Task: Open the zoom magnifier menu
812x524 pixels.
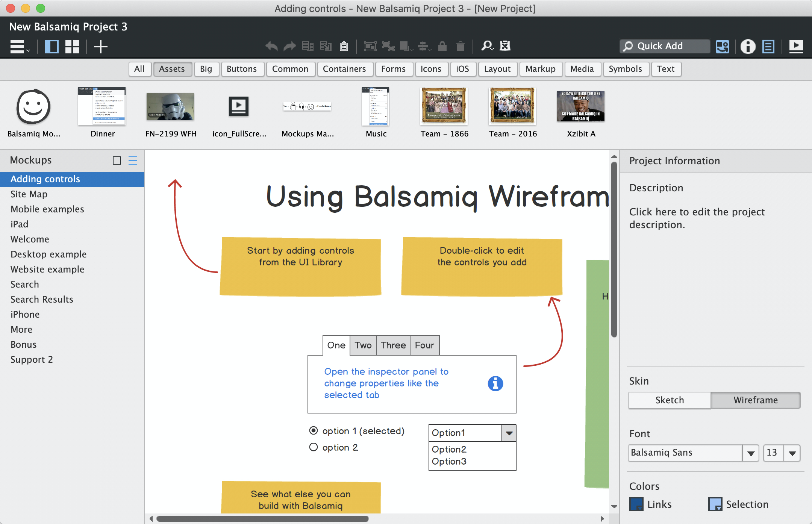Action: [487, 46]
